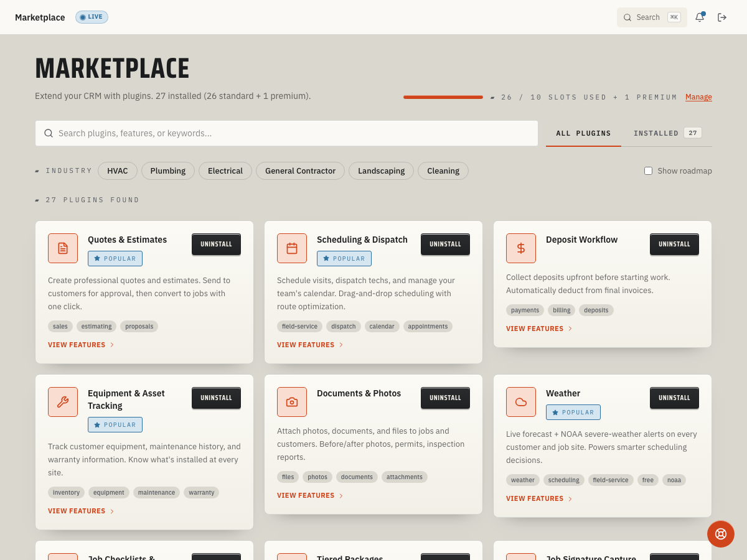This screenshot has width=747, height=560.
Task: Click the Weather cloud icon
Action: pyautogui.click(x=521, y=402)
